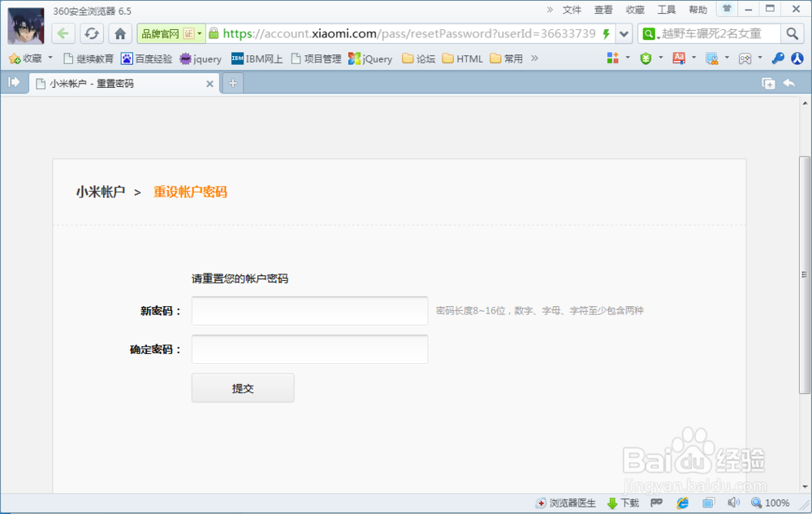Open the 百度经验 bookmark
The height and width of the screenshot is (514, 812).
[x=146, y=58]
